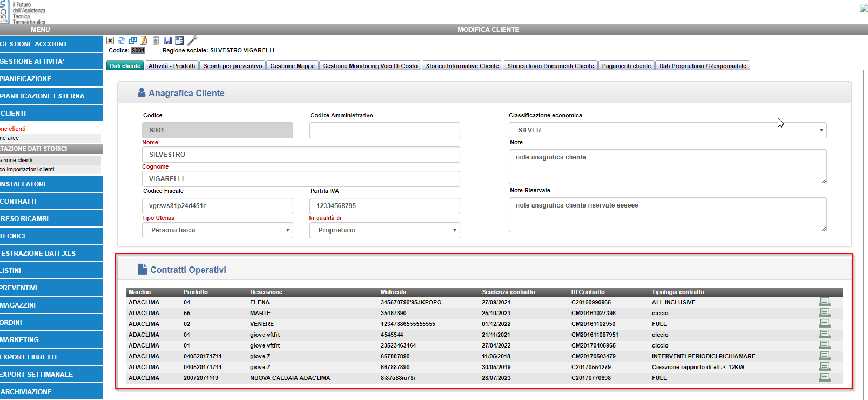Switch to Attività - Prodotti tab
Viewport: 868px width, 400px height.
click(172, 66)
